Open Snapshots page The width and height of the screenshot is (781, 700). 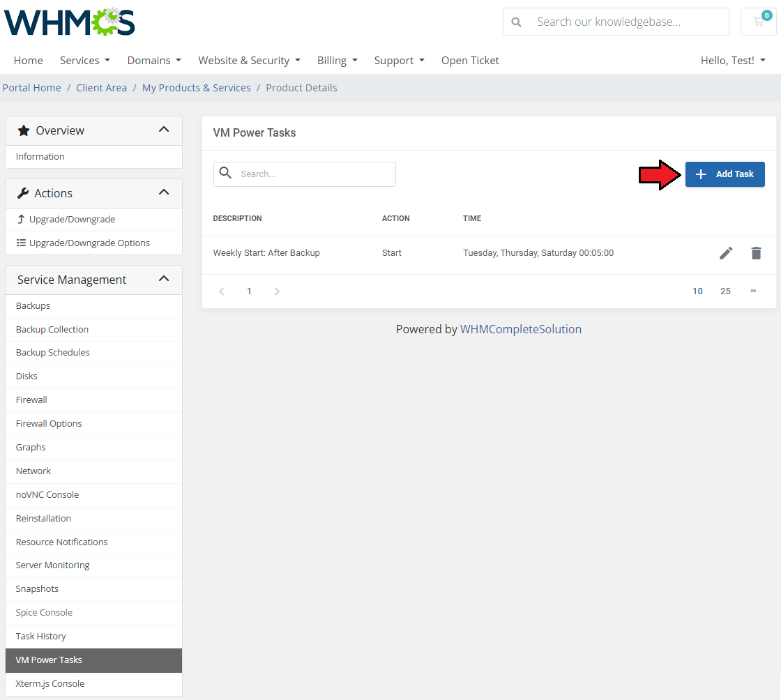[93, 589]
